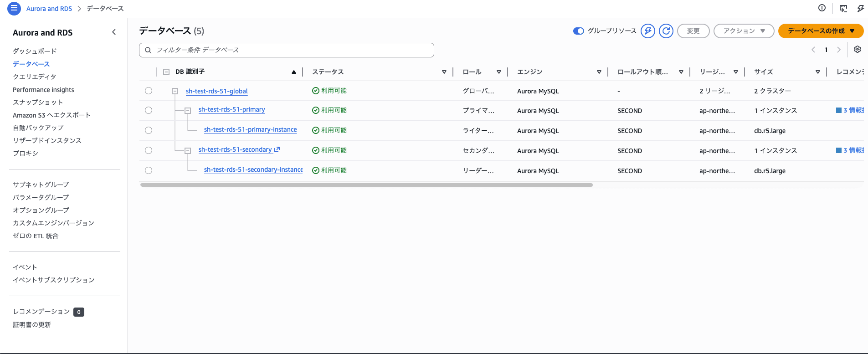868x354 pixels.
Task: Go to previous page arrow
Action: point(813,50)
